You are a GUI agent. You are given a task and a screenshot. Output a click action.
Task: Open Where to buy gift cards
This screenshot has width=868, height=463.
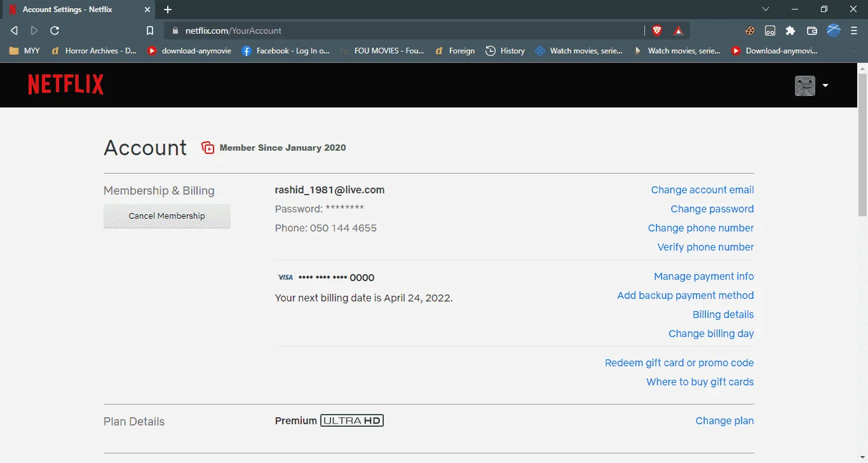[x=700, y=382]
